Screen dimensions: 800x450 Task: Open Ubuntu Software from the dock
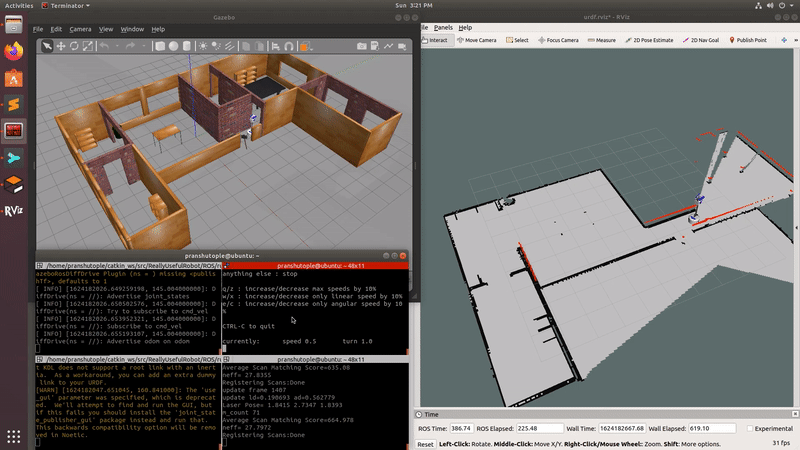pyautogui.click(x=14, y=78)
